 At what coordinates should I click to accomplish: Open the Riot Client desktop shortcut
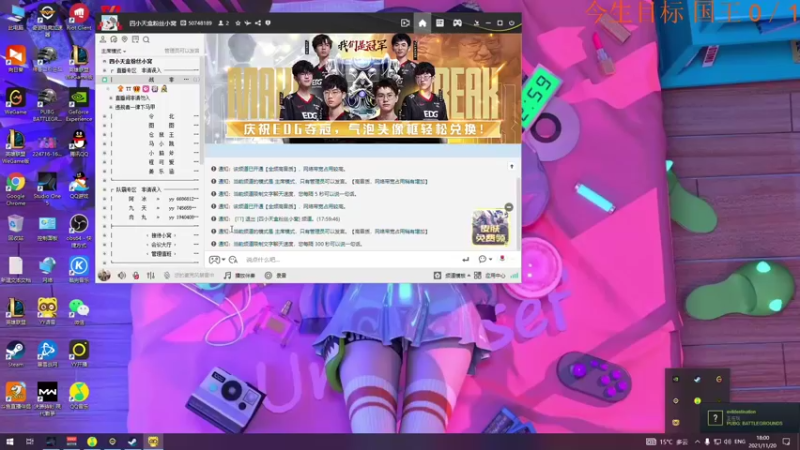(x=79, y=17)
